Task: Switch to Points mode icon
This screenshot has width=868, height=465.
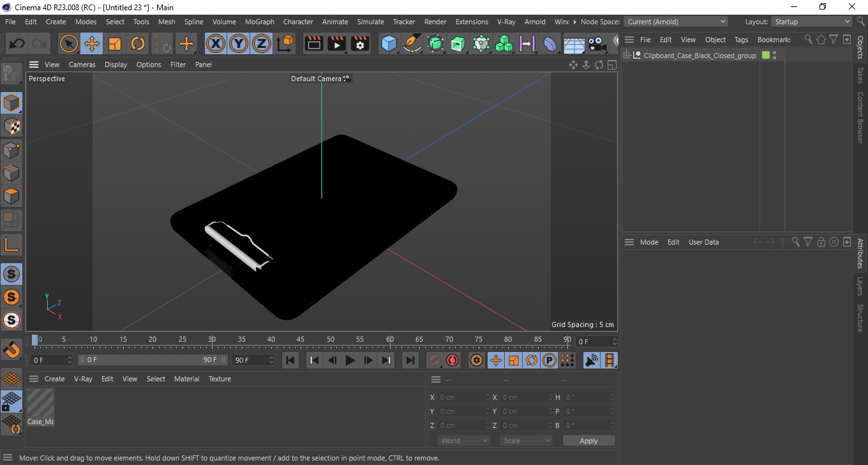Action: 11,150
